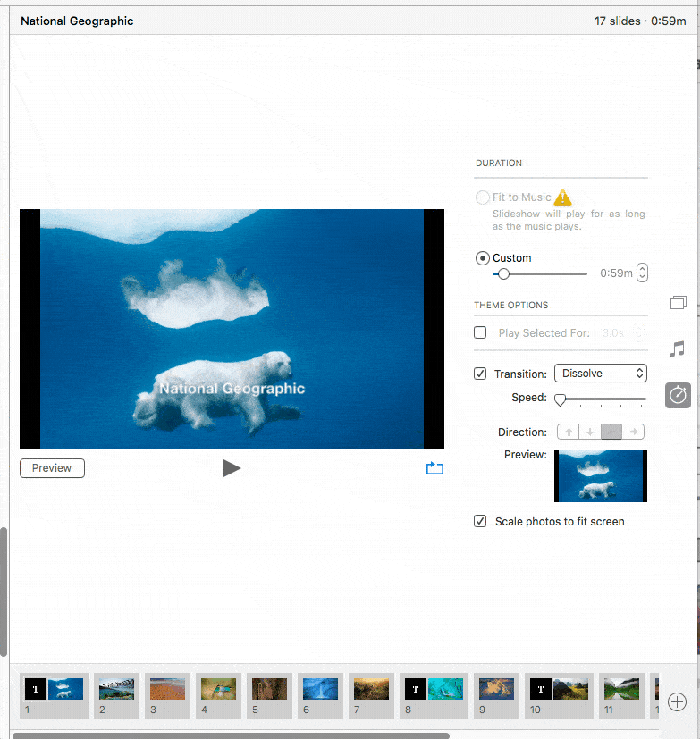Add a slide with the plus button

click(x=677, y=701)
